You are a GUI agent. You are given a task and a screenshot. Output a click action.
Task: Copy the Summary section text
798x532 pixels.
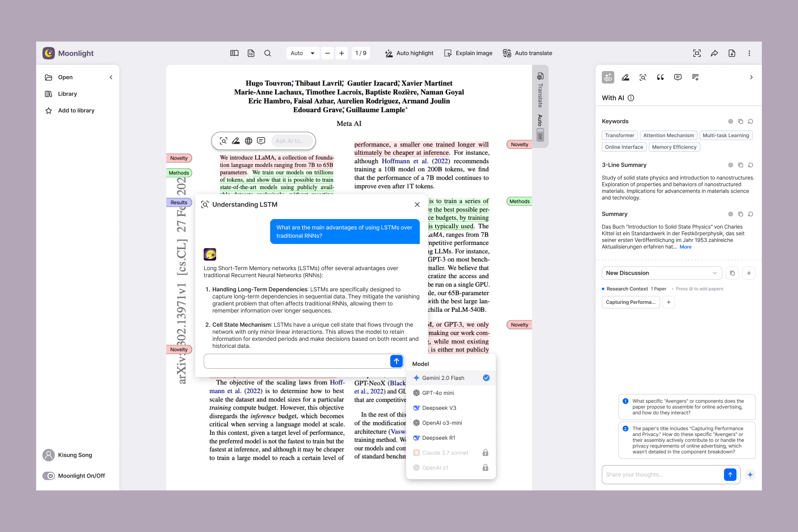pyautogui.click(x=741, y=214)
